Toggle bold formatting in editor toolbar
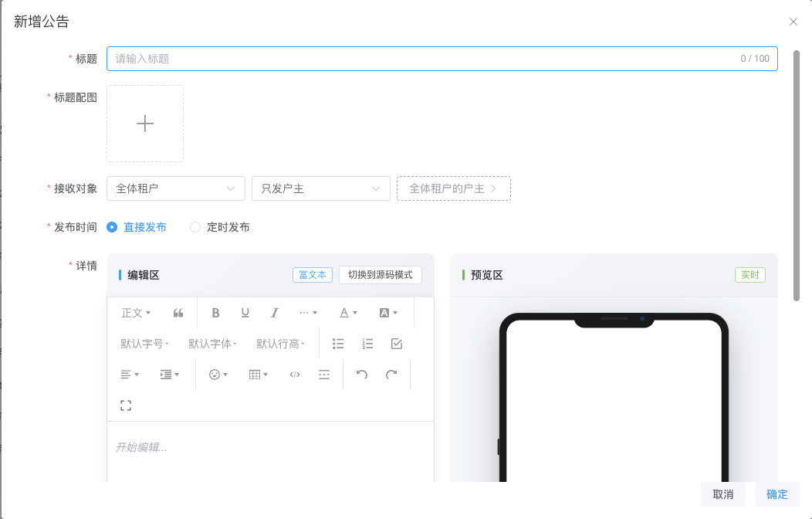The height and width of the screenshot is (519, 812). (x=215, y=313)
